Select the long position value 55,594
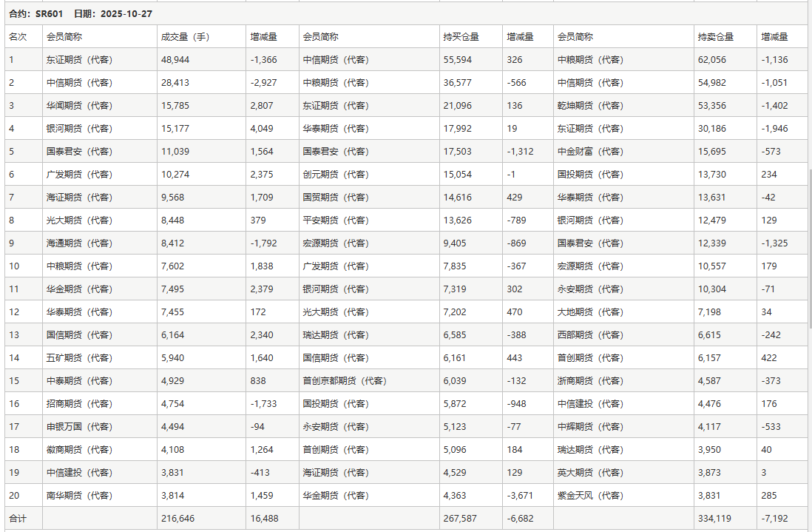Viewport: 812px width, 532px height. 457,60
